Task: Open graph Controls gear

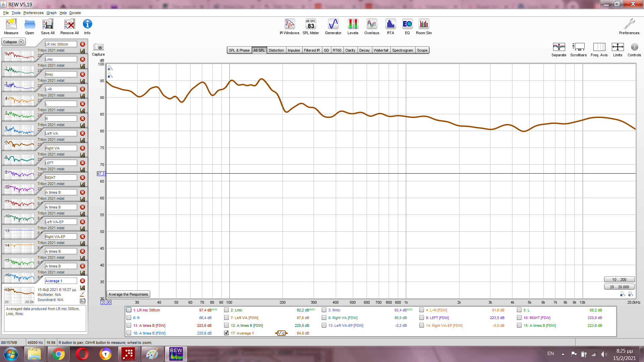Action: pyautogui.click(x=634, y=50)
